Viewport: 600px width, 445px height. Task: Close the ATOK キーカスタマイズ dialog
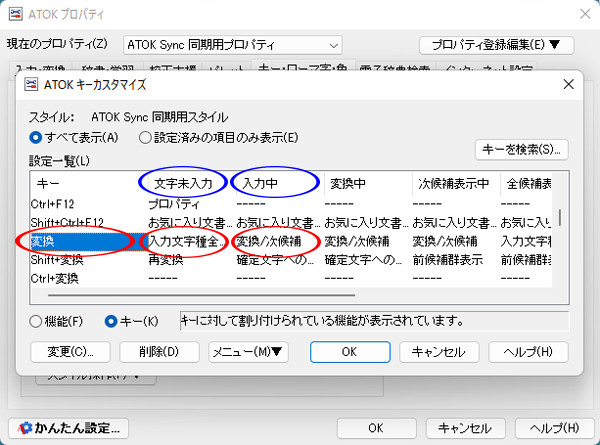(569, 84)
